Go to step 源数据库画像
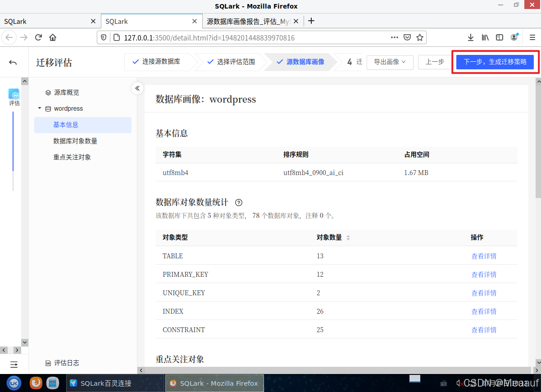Screen dimensions: 541x392 pos(300,62)
